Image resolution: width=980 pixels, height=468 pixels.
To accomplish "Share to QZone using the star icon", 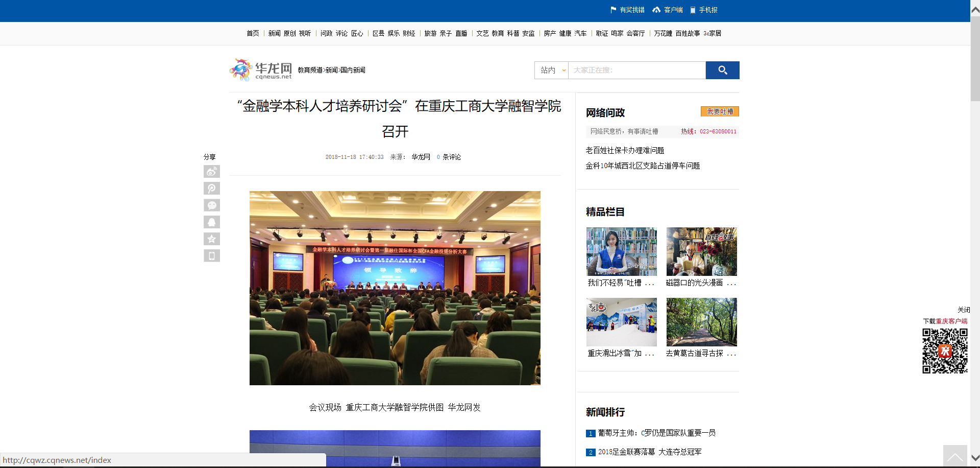I will coord(211,239).
